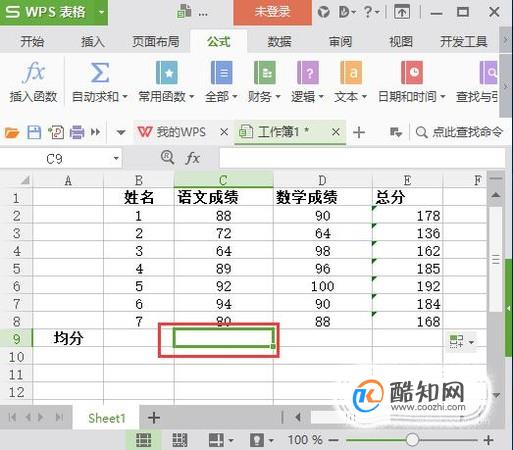
Task: Expand the Name Box dropdown showing C9
Action: [116, 158]
